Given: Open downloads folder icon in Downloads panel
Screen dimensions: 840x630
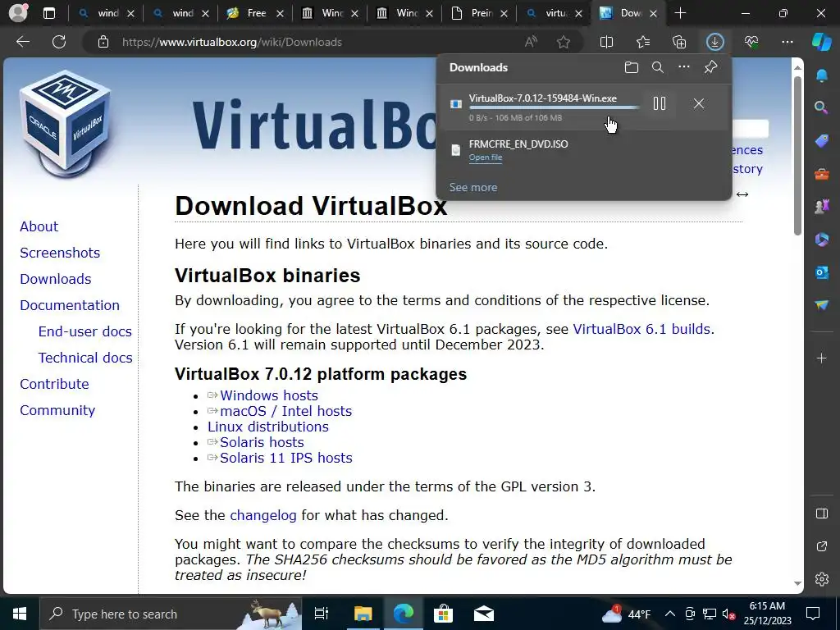Looking at the screenshot, I should 632,67.
